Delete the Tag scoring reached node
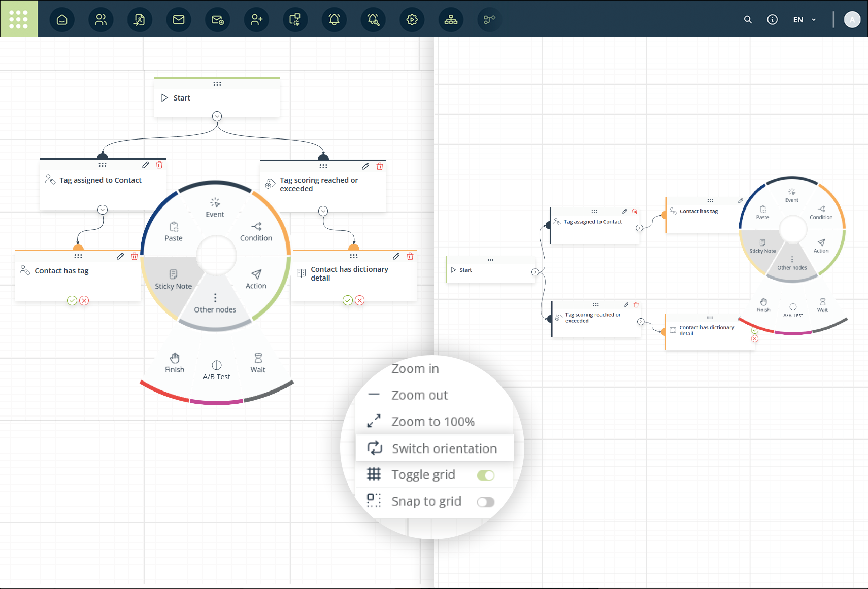Screen dimensions: 868x589 pos(380,166)
